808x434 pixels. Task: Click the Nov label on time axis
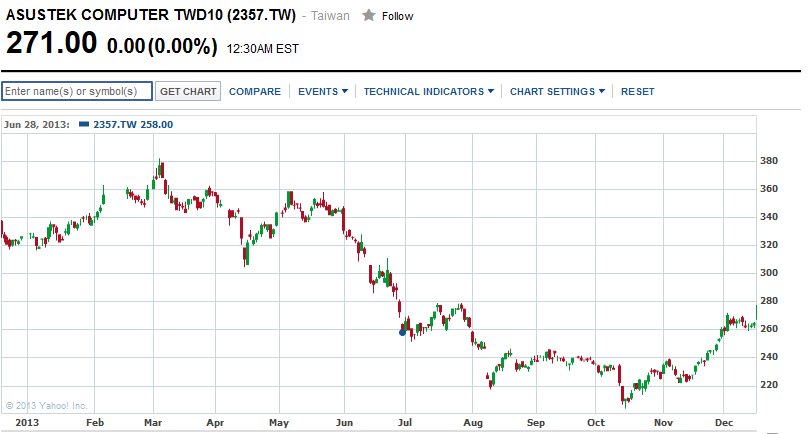[x=663, y=423]
